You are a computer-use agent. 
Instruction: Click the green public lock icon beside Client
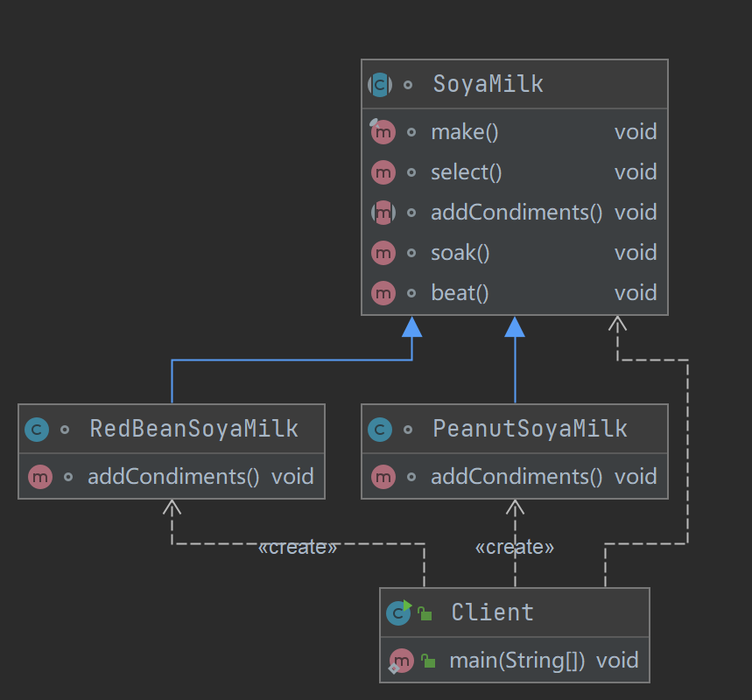[x=425, y=613]
